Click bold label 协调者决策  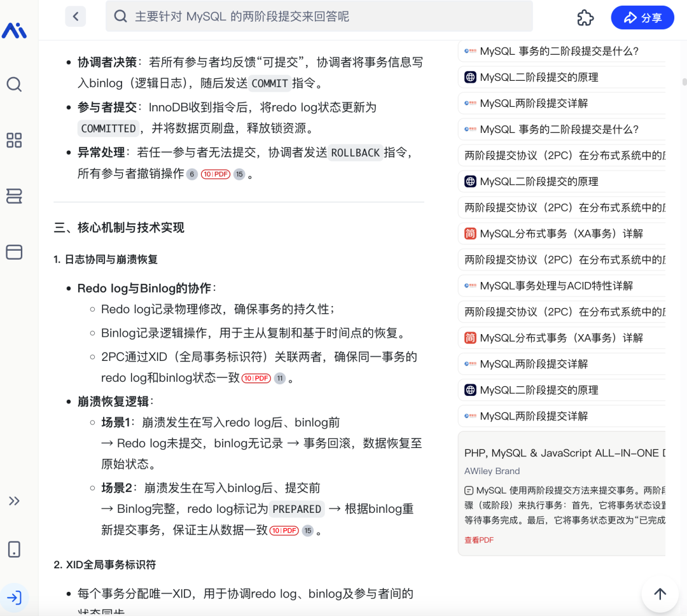click(x=107, y=62)
